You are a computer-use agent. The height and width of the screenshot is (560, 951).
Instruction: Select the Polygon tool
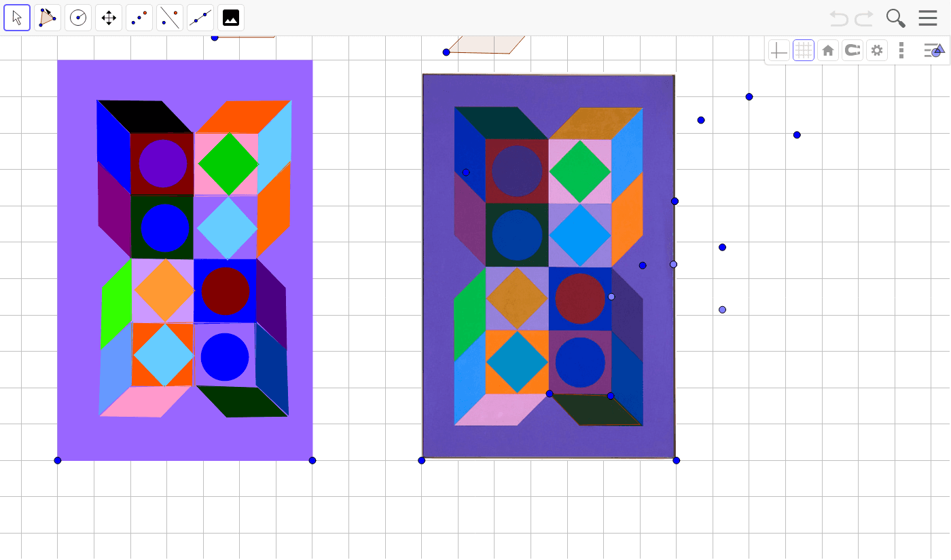pyautogui.click(x=48, y=18)
